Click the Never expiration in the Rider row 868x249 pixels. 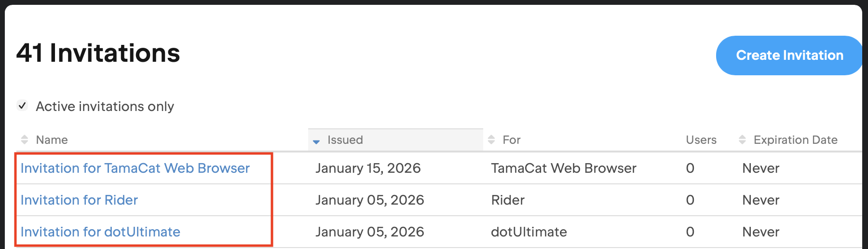click(760, 200)
